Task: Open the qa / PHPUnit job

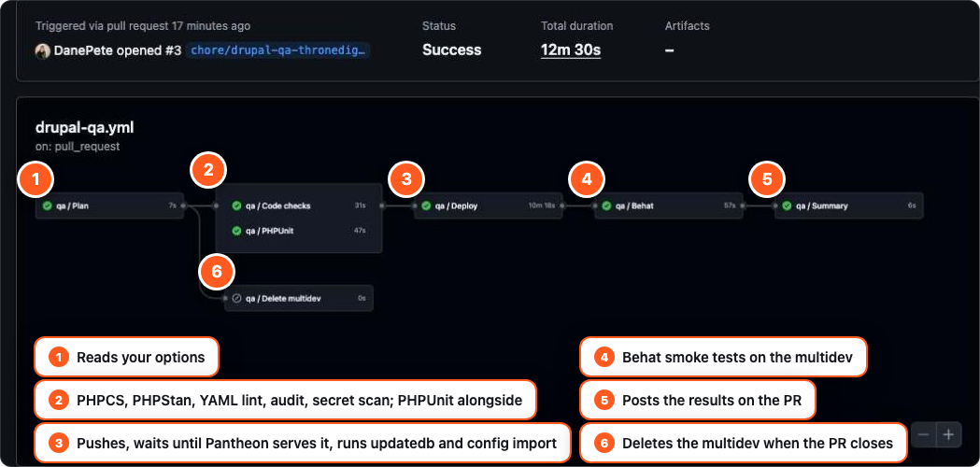Action: 298,231
